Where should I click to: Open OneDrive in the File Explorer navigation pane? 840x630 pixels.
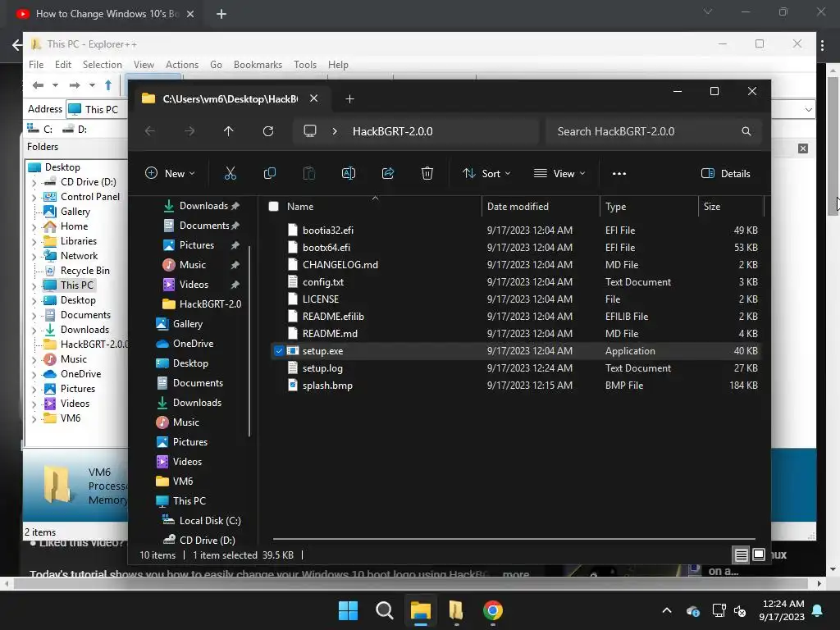click(x=185, y=344)
